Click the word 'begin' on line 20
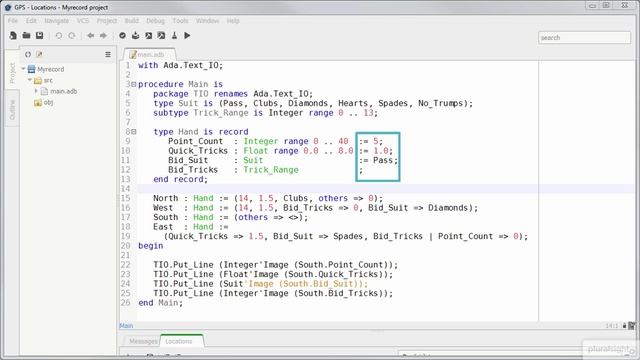 [x=151, y=246]
